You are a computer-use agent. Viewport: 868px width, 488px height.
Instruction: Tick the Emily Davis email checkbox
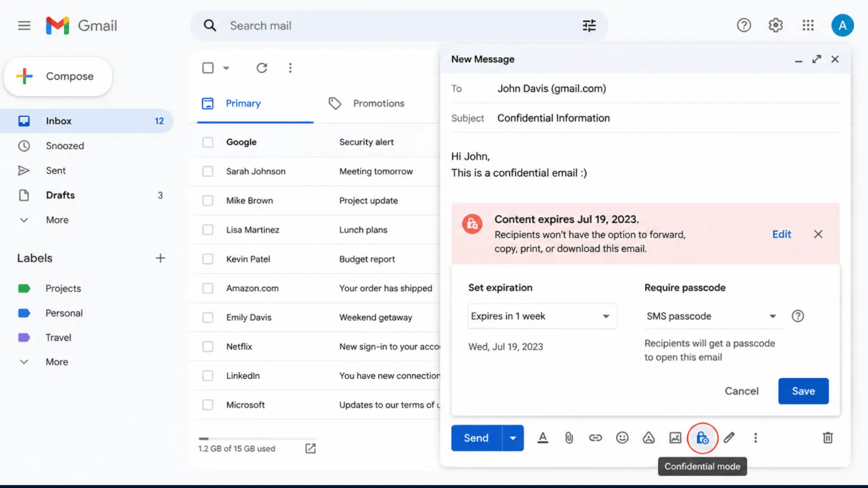(208, 318)
